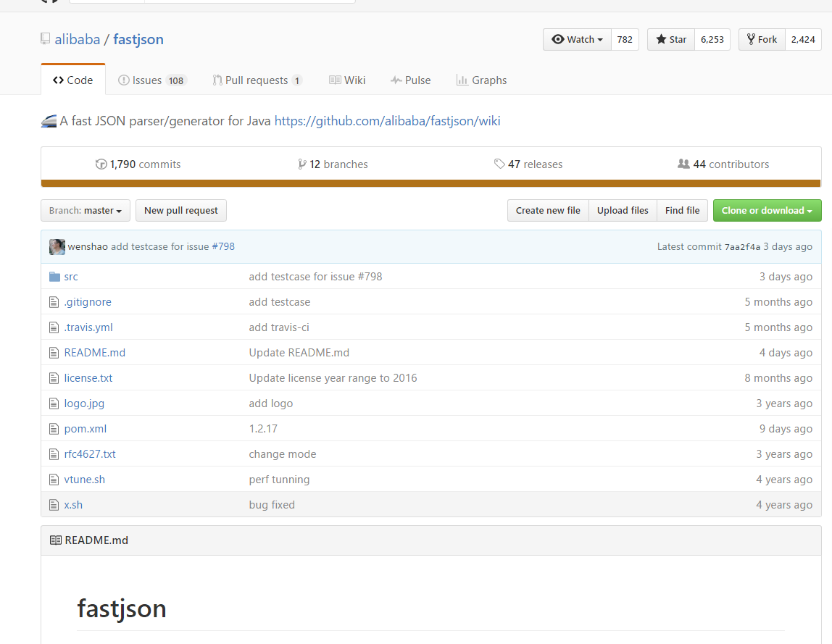832x644 pixels.
Task: Click the 2,424 forks count
Action: pos(803,39)
